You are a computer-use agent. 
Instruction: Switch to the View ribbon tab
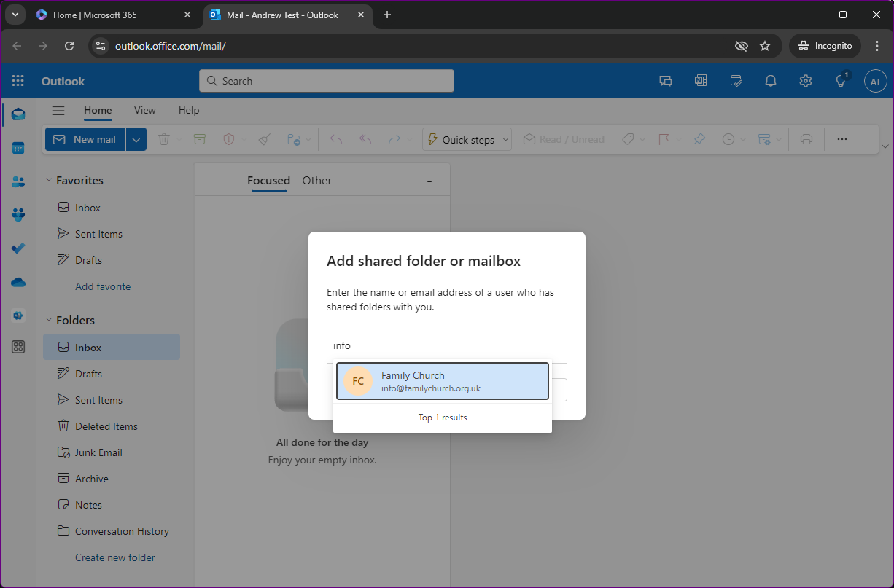pos(144,110)
